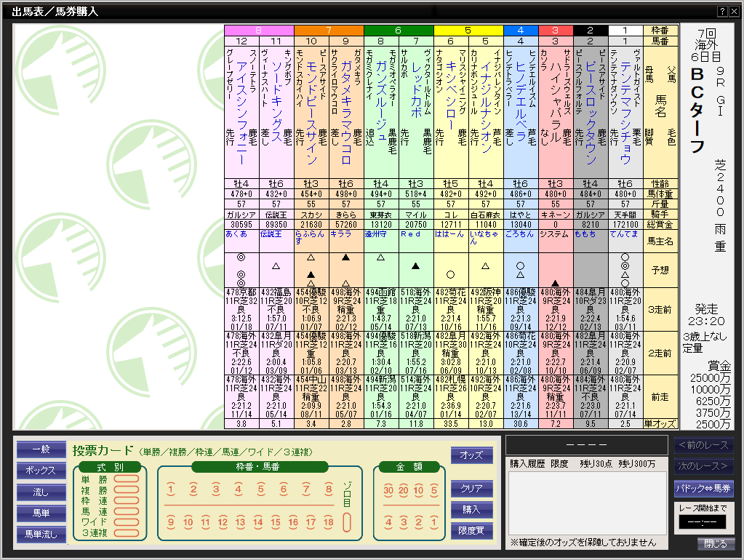Mark horse number 12 on voting card

[x=223, y=522]
